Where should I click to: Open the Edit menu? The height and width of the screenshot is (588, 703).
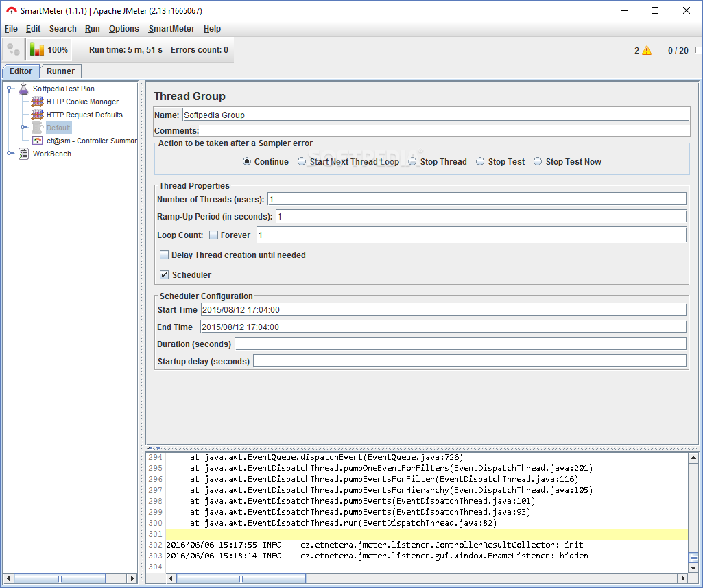point(33,29)
